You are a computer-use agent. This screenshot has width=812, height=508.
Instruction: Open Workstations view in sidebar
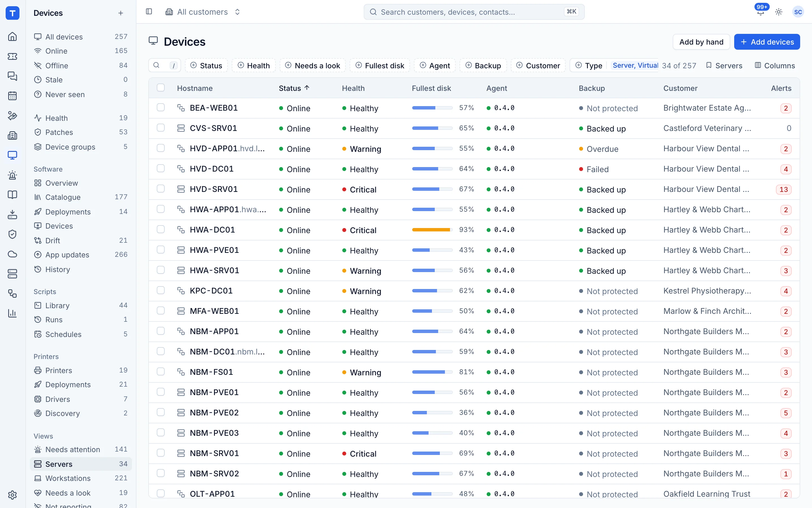[x=81, y=478]
